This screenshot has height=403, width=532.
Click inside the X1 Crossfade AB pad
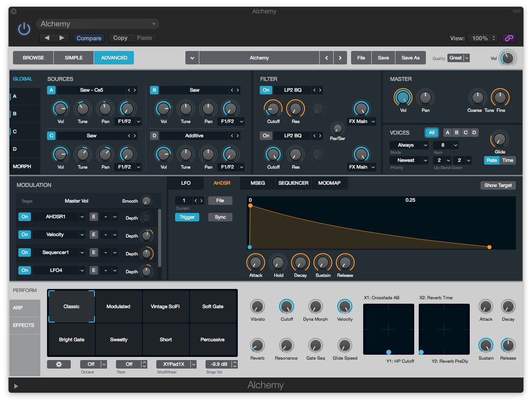(388, 329)
